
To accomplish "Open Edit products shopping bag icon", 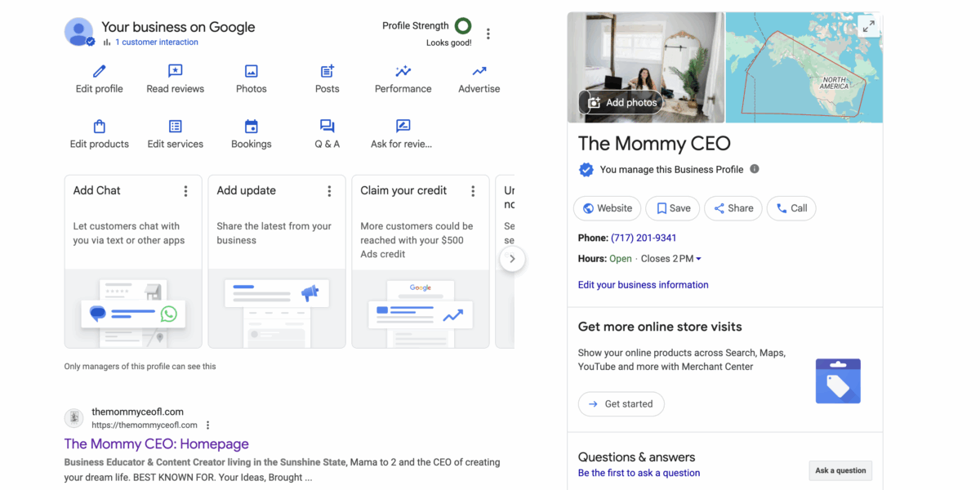I will click(x=100, y=127).
